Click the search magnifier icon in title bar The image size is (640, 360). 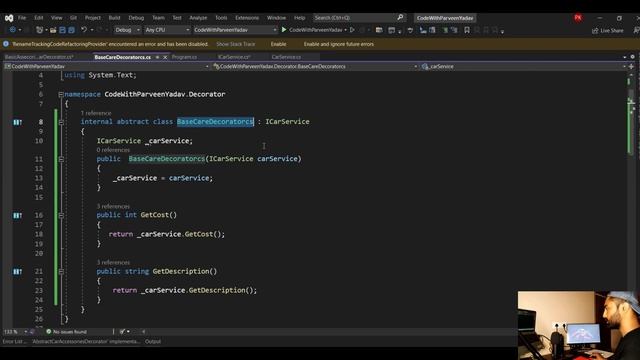tap(400, 18)
